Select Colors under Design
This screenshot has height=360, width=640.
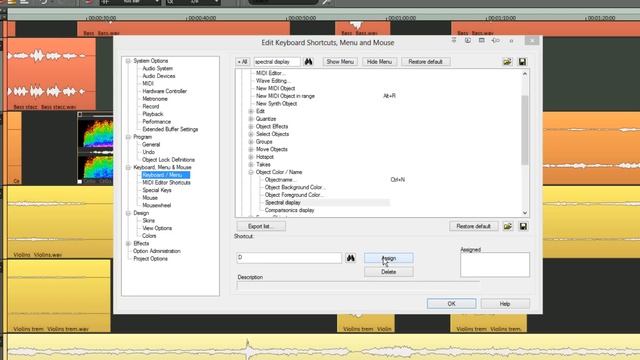149,236
